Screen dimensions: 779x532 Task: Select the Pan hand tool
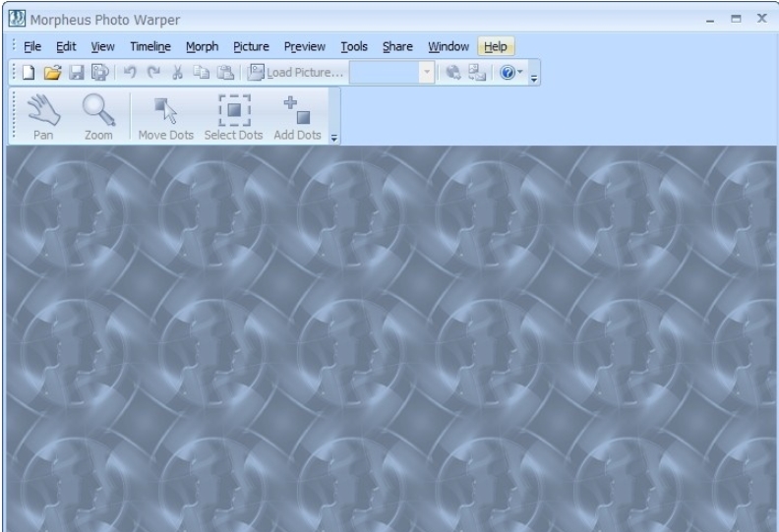42,117
